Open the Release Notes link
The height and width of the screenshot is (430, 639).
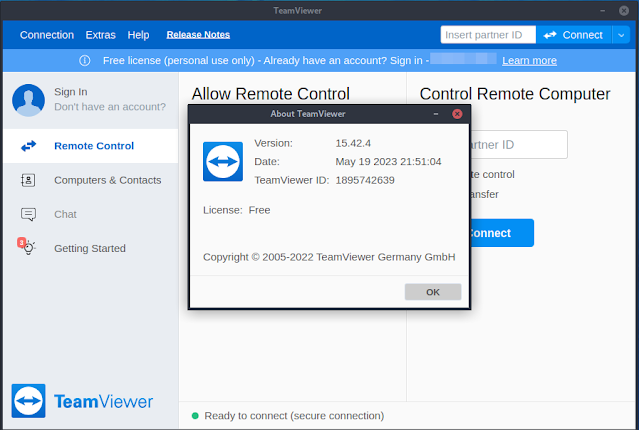click(x=198, y=35)
